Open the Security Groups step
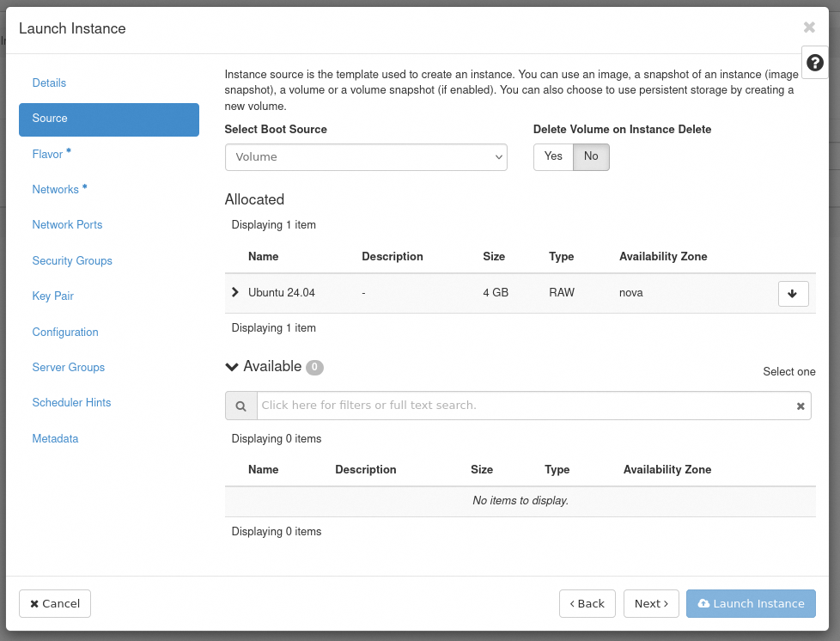 point(72,261)
